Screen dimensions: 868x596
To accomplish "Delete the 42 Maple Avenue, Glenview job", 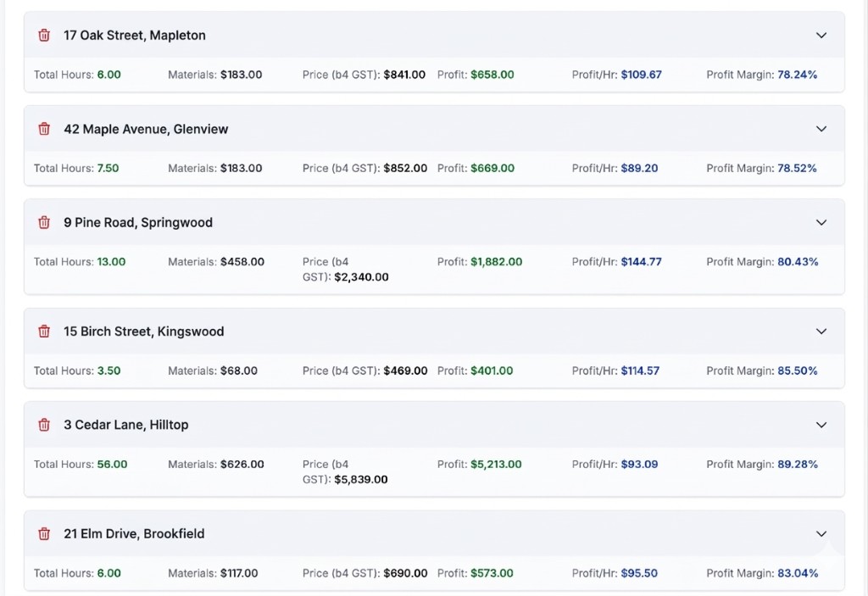I will point(44,129).
